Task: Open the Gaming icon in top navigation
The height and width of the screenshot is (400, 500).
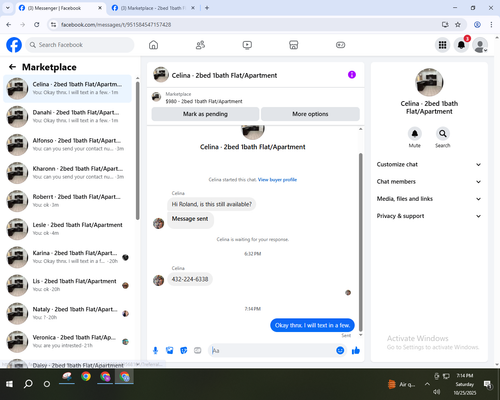Action: point(340,45)
